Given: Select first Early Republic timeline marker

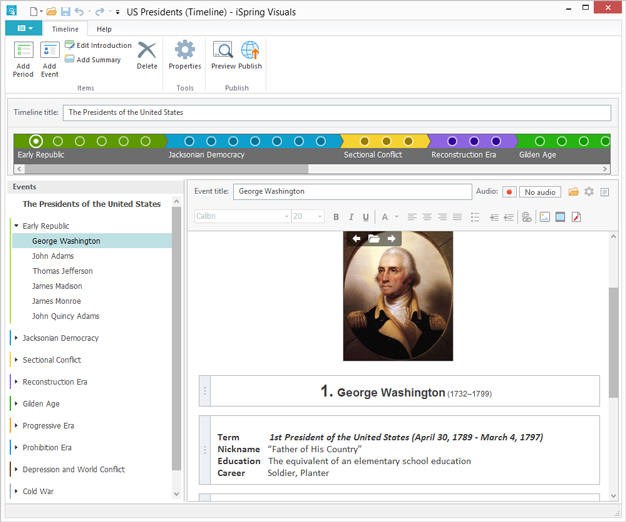Looking at the screenshot, I should pos(36,141).
